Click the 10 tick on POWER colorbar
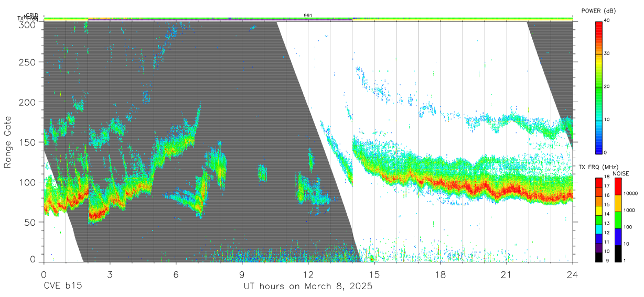This screenshot has width=644, height=297. [607, 119]
